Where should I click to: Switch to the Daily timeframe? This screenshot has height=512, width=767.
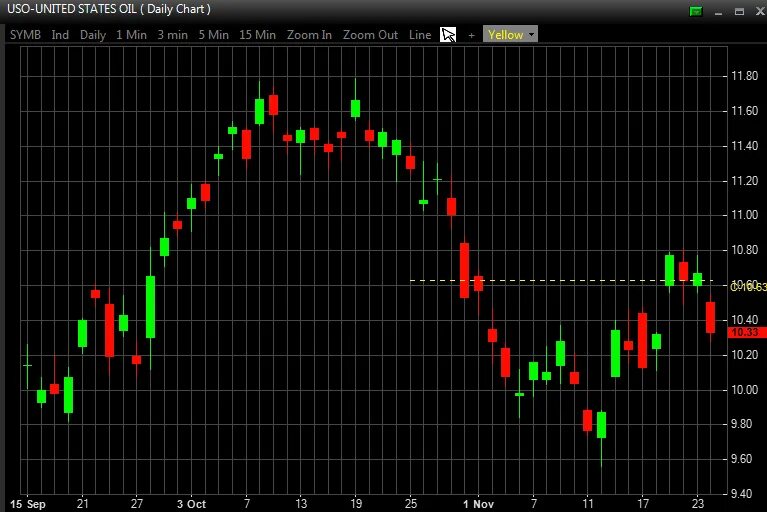[x=93, y=35]
